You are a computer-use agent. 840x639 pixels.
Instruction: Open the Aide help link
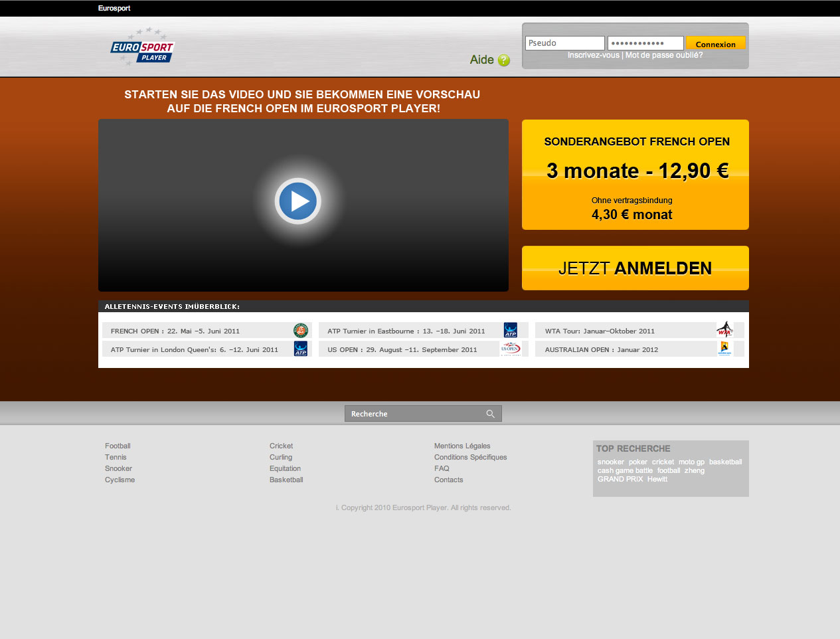pos(482,60)
